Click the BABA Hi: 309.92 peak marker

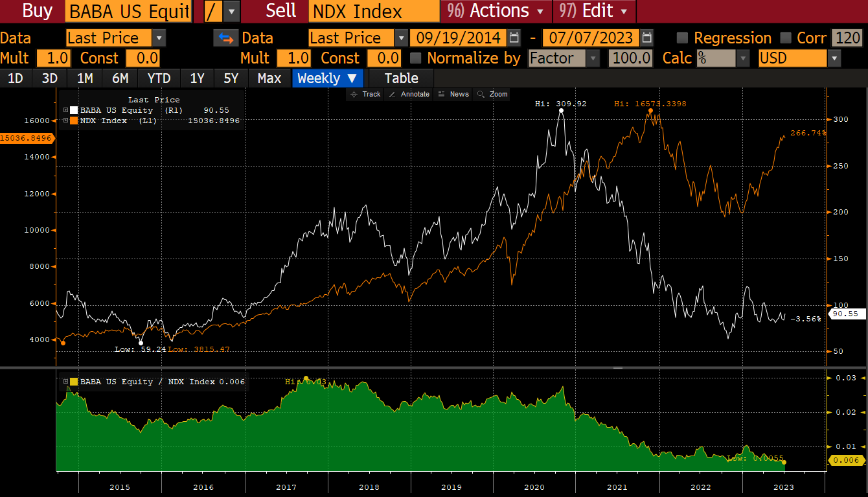561,111
